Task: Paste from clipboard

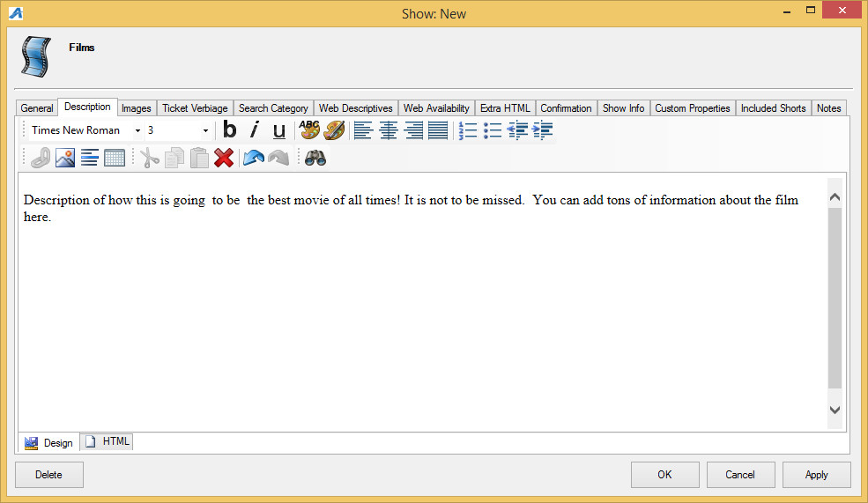Action: pyautogui.click(x=199, y=158)
